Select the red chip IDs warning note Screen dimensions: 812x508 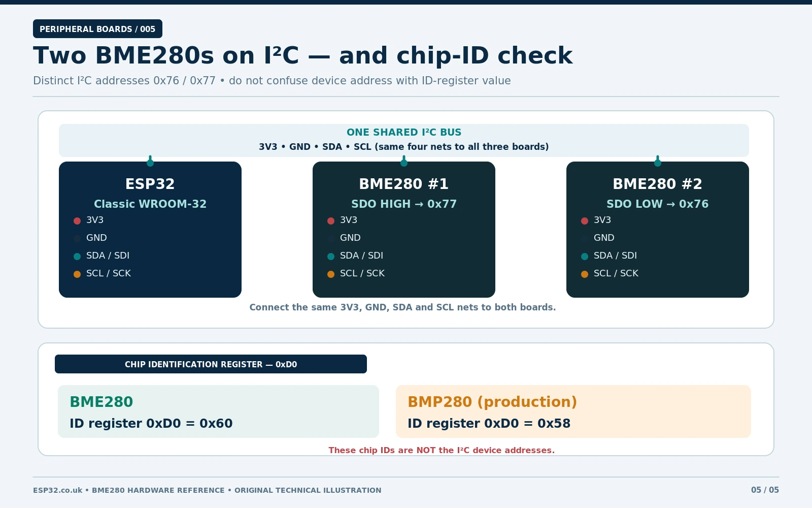click(442, 451)
